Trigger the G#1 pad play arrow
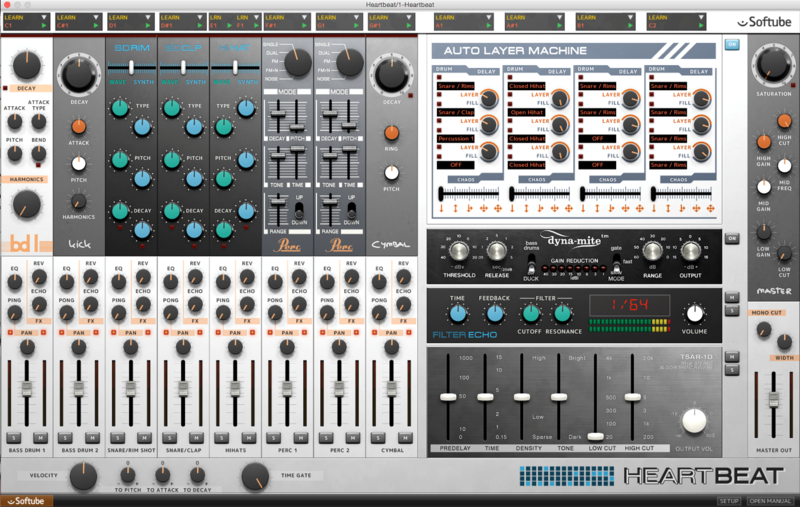The image size is (800, 507). pyautogui.click(x=408, y=25)
